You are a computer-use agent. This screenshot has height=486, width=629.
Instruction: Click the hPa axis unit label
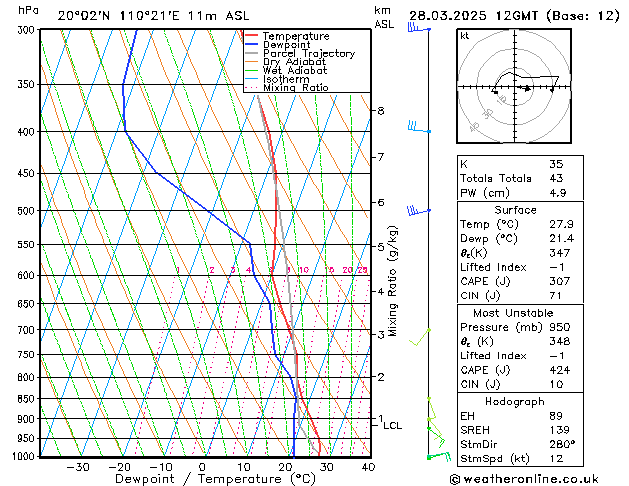tap(28, 10)
